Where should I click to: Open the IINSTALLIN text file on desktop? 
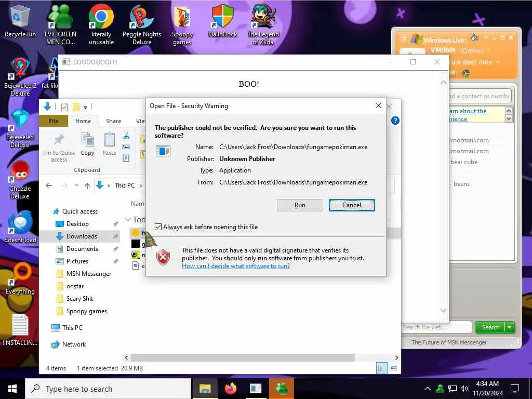click(x=20, y=330)
